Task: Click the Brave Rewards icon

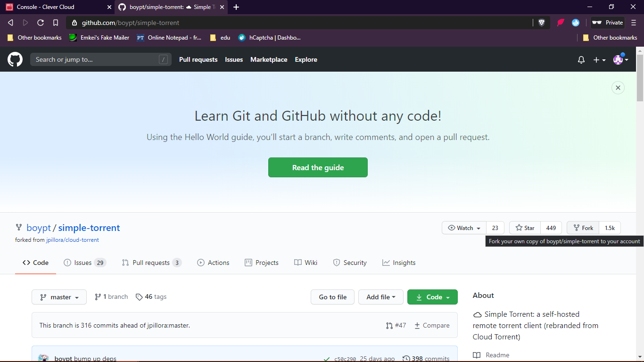Action: coord(561,23)
